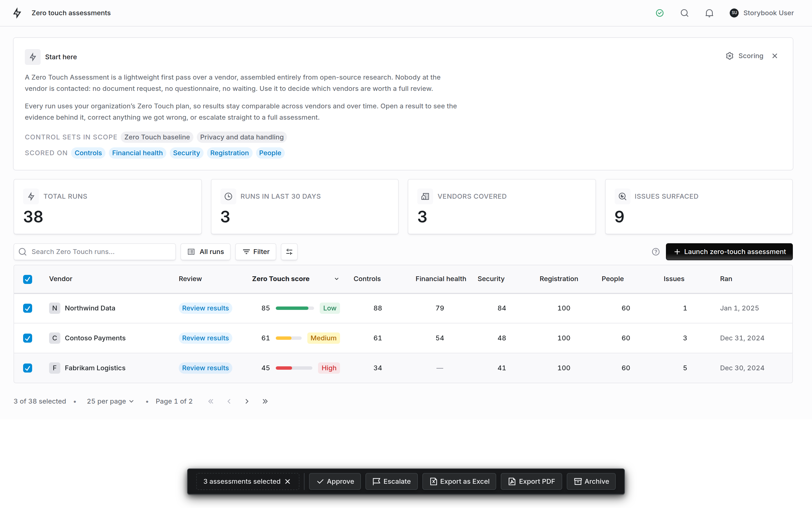Click the Registration scoring tag
Image resolution: width=812 pixels, height=508 pixels.
(230, 153)
